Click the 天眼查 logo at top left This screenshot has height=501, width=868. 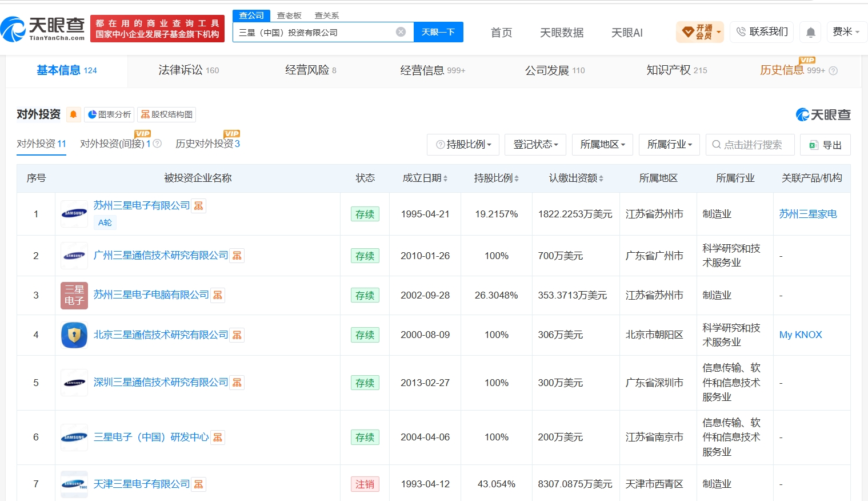click(43, 29)
